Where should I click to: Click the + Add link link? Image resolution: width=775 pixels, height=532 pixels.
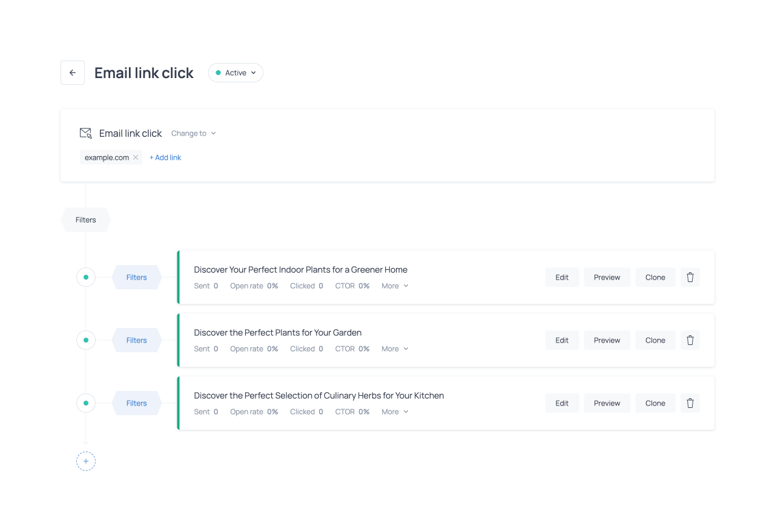[165, 157]
